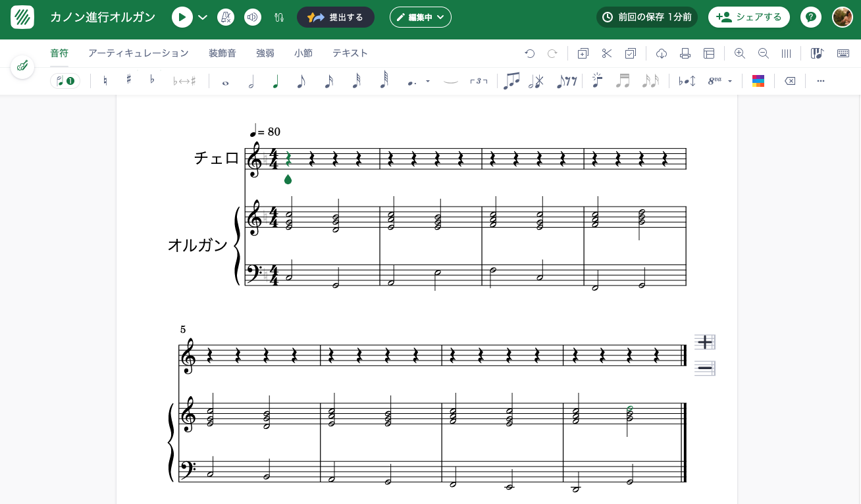
Task: Open playback options chevron next to Play
Action: pos(203,17)
